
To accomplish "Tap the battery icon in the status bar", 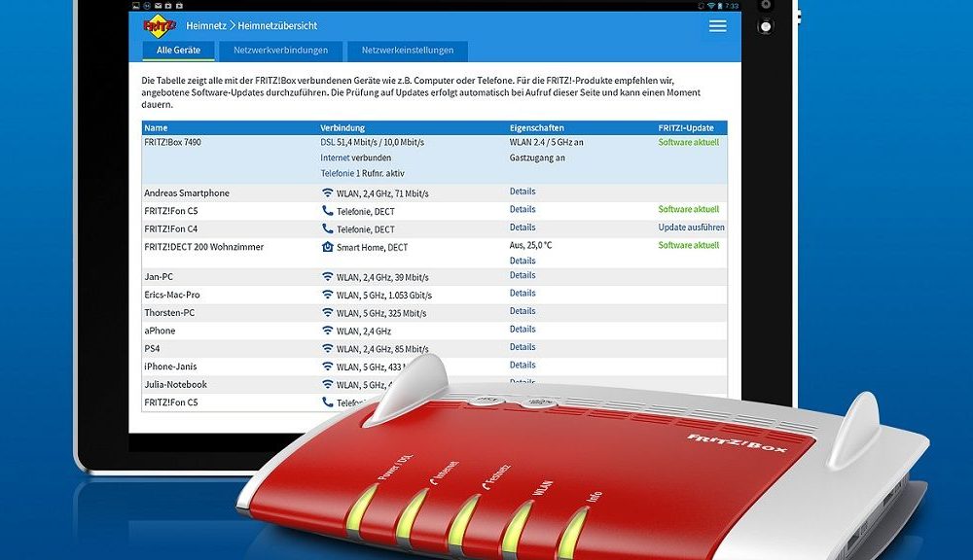I will click(x=721, y=6).
